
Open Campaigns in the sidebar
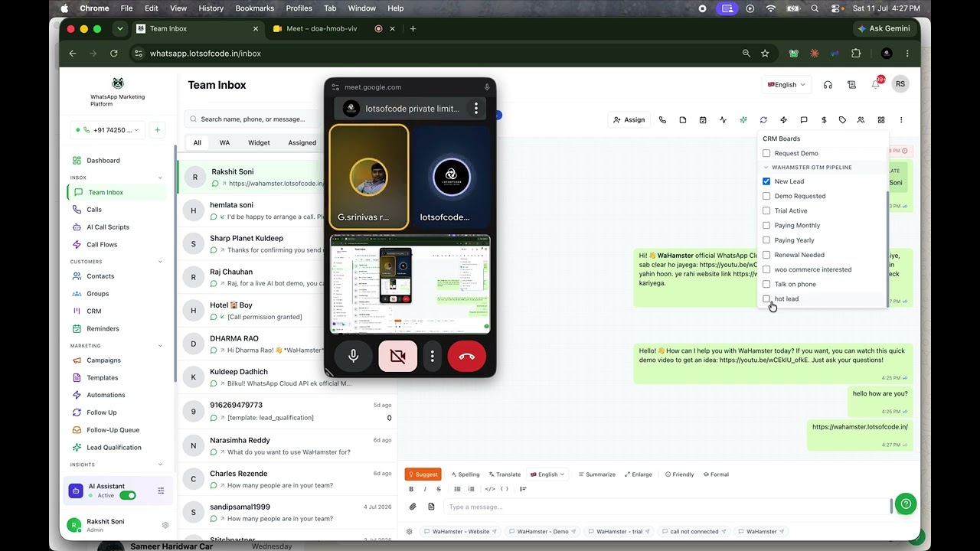pyautogui.click(x=103, y=360)
